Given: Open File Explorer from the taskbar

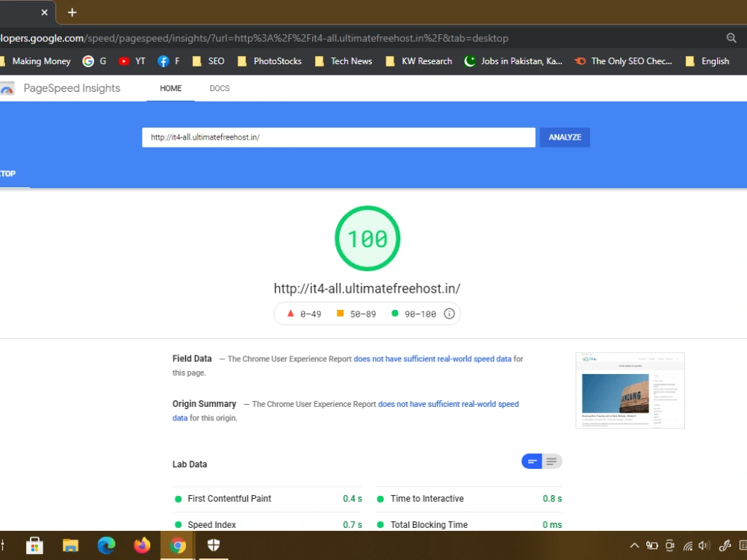Looking at the screenshot, I should coord(70,545).
